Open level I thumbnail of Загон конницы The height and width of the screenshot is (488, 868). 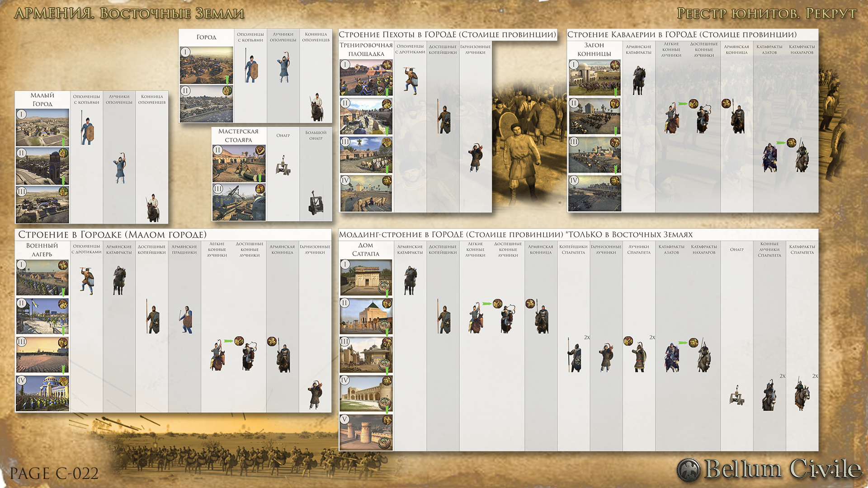[x=594, y=77]
